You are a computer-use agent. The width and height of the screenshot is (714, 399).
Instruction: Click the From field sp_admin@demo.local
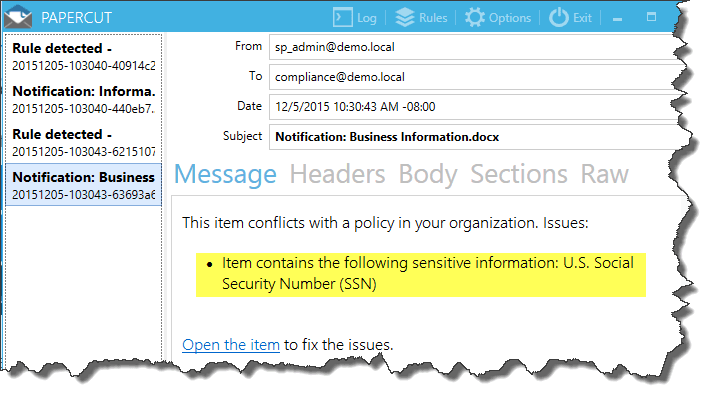point(474,47)
